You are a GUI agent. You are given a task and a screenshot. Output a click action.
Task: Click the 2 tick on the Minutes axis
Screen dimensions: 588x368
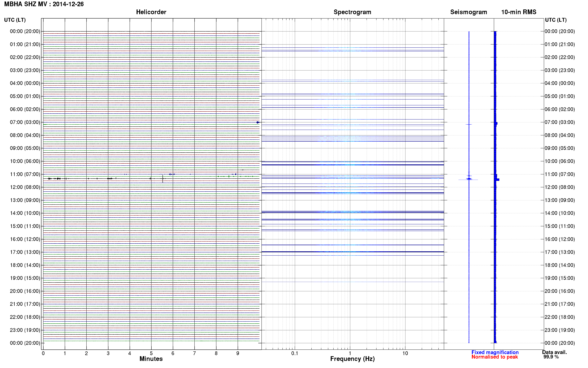86,353
